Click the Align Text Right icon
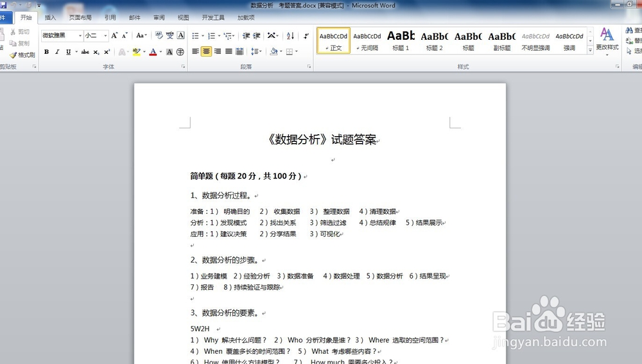This screenshot has height=364, width=642. (218, 51)
